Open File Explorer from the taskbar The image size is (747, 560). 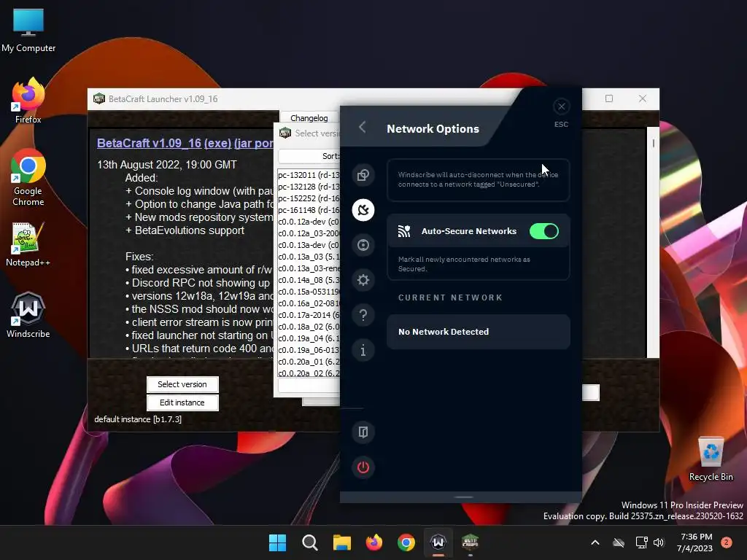pyautogui.click(x=341, y=542)
